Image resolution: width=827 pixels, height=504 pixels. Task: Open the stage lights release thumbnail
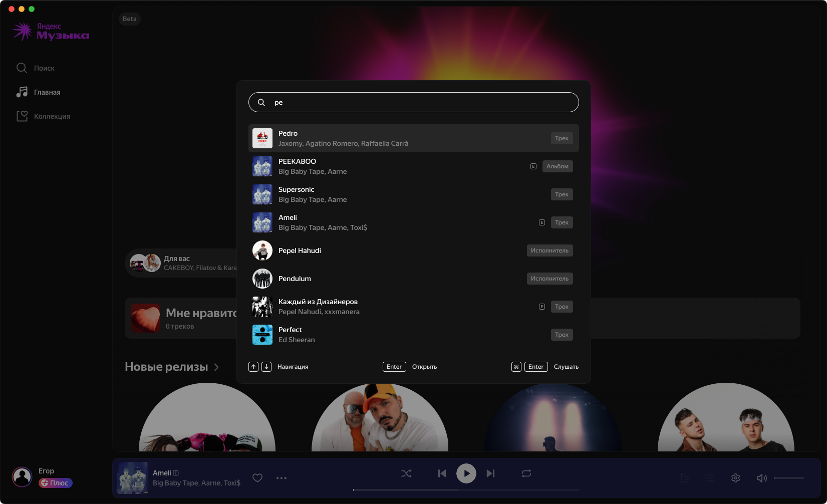553,417
